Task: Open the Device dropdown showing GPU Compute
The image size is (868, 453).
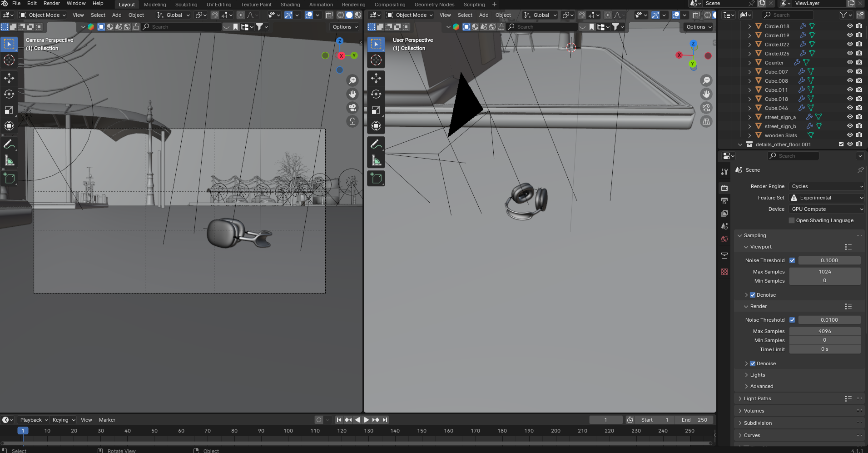Action: tap(826, 209)
